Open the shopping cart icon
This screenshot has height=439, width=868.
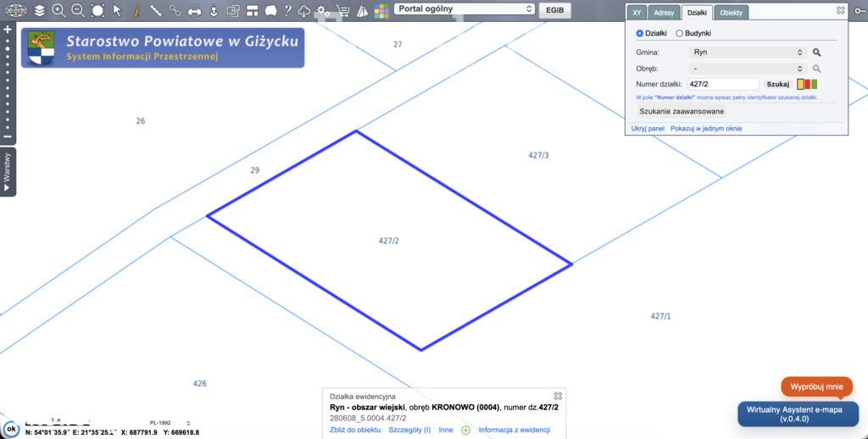pos(342,10)
